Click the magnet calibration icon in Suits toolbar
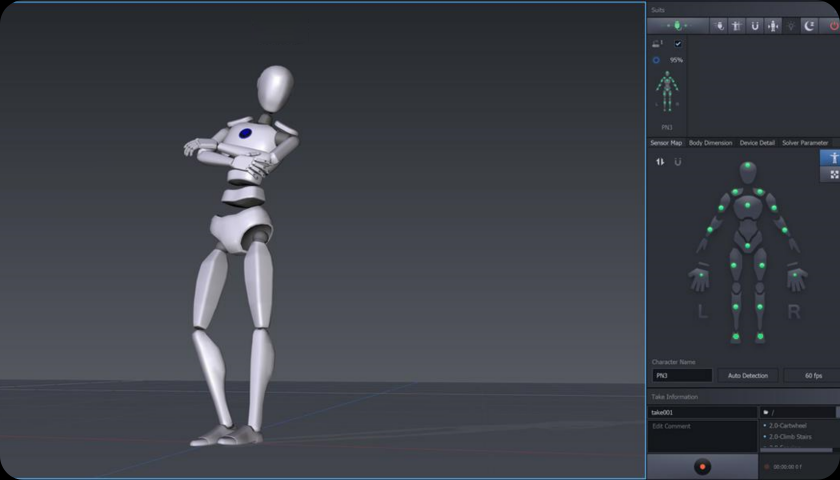The width and height of the screenshot is (840, 480). click(754, 26)
